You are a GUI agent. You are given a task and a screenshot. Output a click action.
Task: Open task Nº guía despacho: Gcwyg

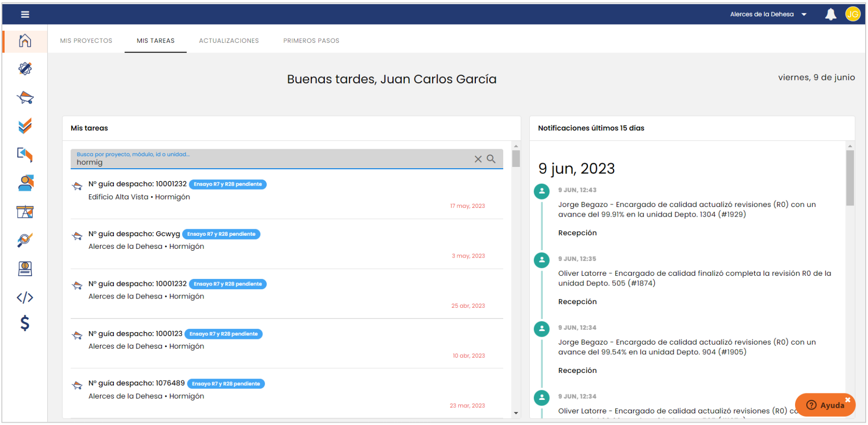pos(134,234)
